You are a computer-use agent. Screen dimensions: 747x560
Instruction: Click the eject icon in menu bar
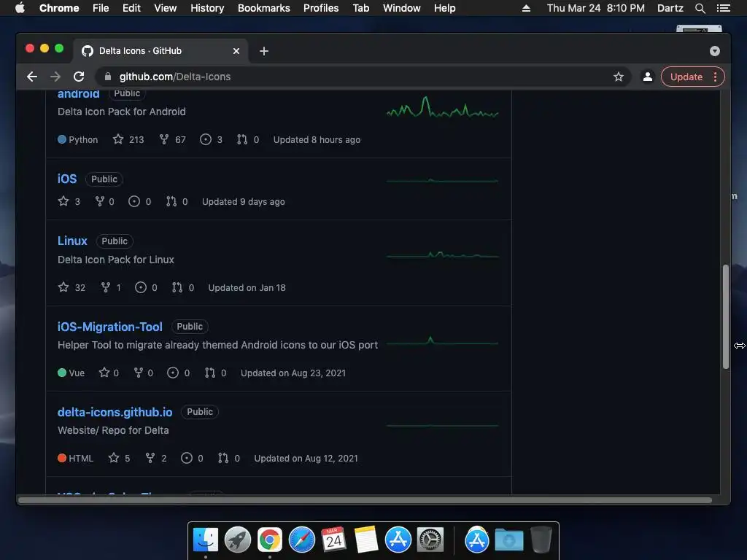526,8
